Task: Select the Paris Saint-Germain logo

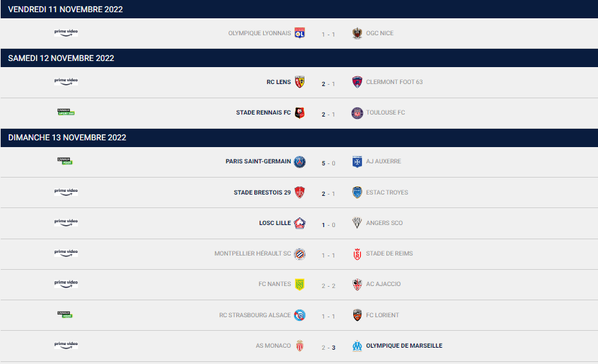Action: pyautogui.click(x=300, y=161)
